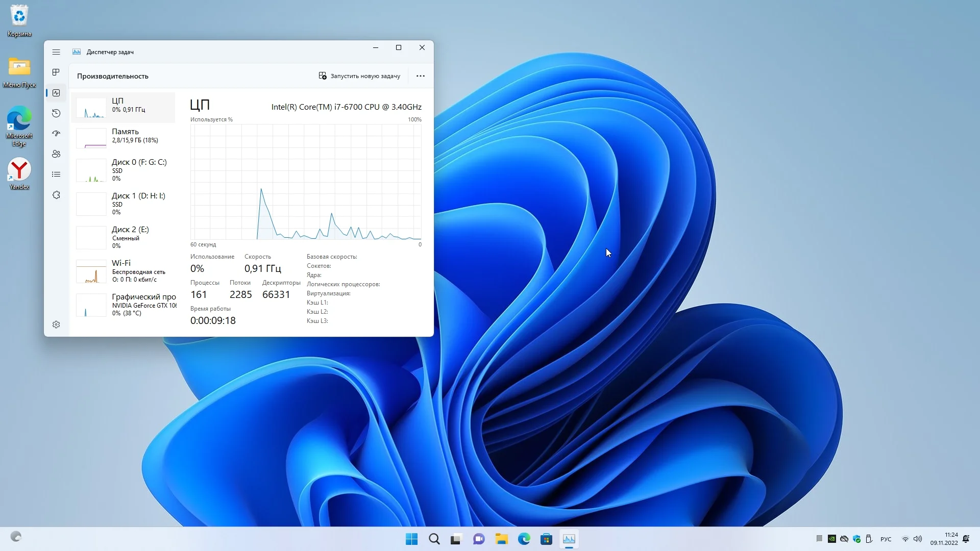Click Запустить новую задачу button

click(359, 76)
